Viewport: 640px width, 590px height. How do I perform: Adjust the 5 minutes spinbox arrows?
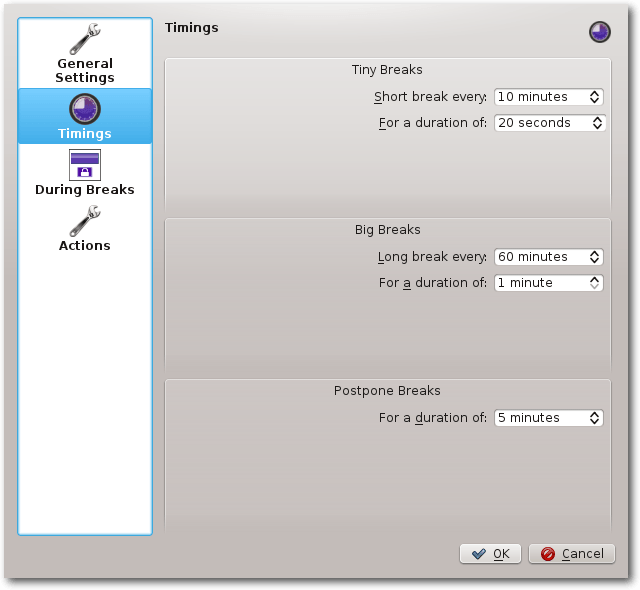pyautogui.click(x=594, y=418)
